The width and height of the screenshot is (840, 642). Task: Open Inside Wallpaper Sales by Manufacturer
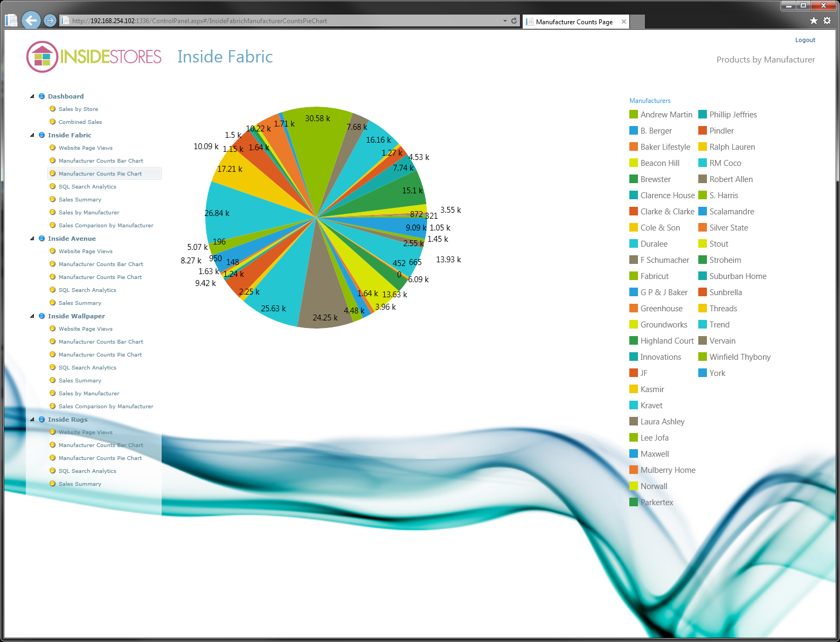coord(89,394)
